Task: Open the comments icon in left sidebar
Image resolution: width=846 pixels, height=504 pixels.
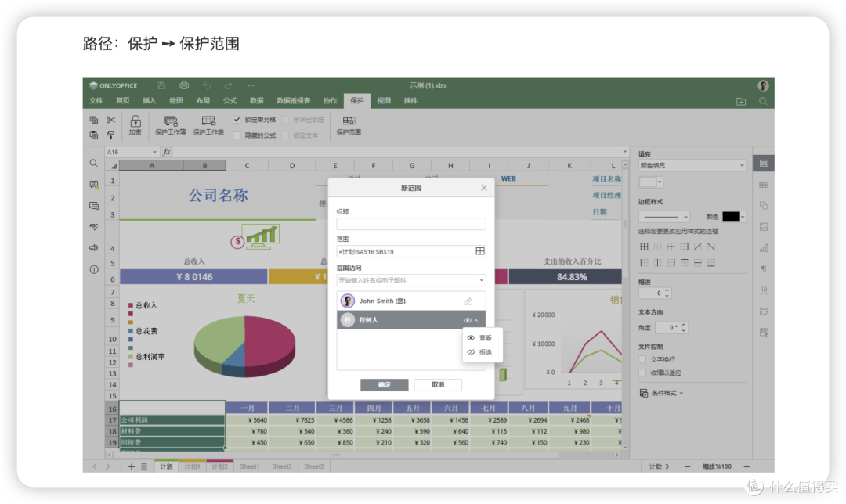Action: [94, 185]
